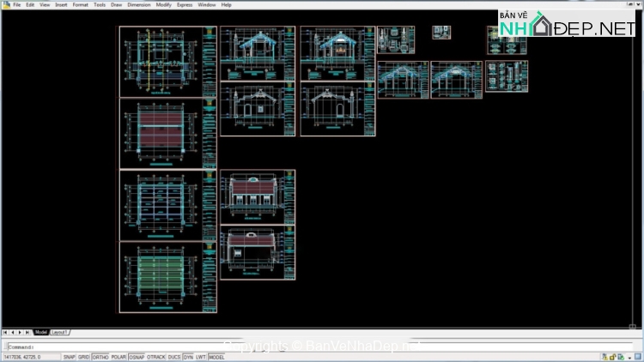This screenshot has width=644, height=362.
Task: Toggle GRID display in status bar
Action: click(83, 357)
